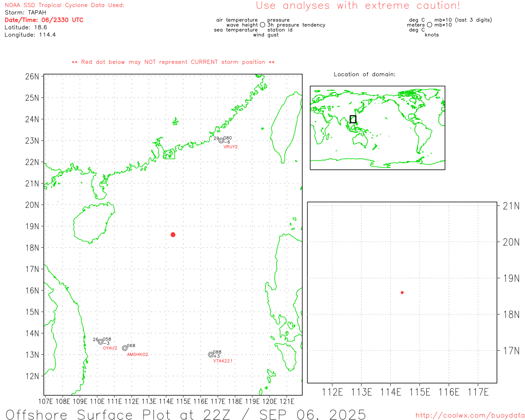Click the units legend circle beside 'meters'

click(x=429, y=25)
